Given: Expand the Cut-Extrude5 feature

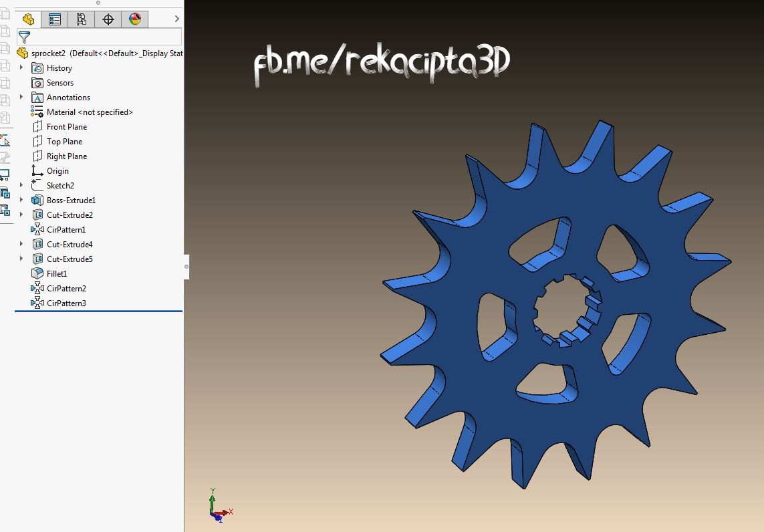Looking at the screenshot, I should click(x=21, y=258).
